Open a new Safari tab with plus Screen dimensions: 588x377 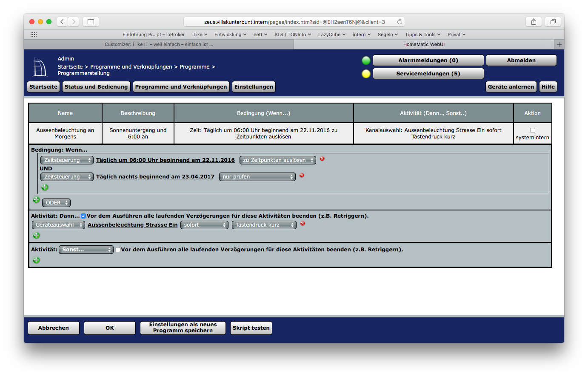click(x=559, y=44)
